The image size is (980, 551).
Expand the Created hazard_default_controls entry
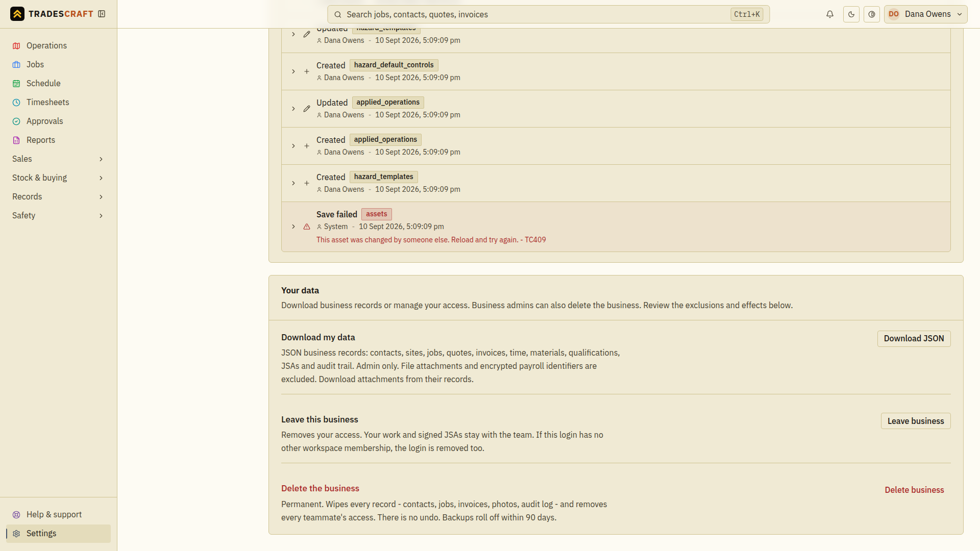point(293,71)
